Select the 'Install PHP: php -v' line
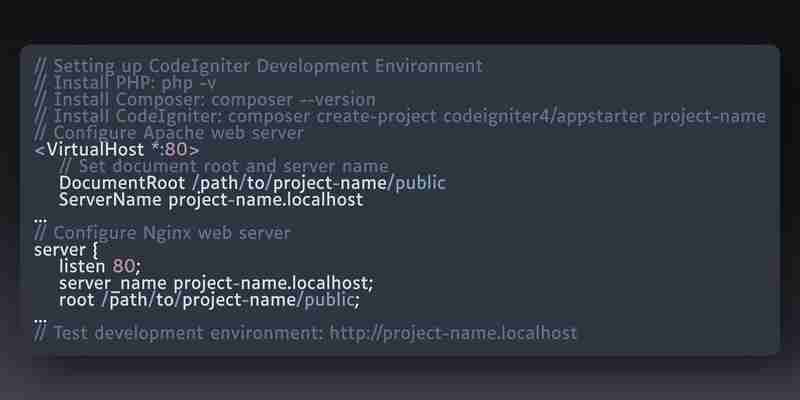The width and height of the screenshot is (800, 400). tap(126, 83)
